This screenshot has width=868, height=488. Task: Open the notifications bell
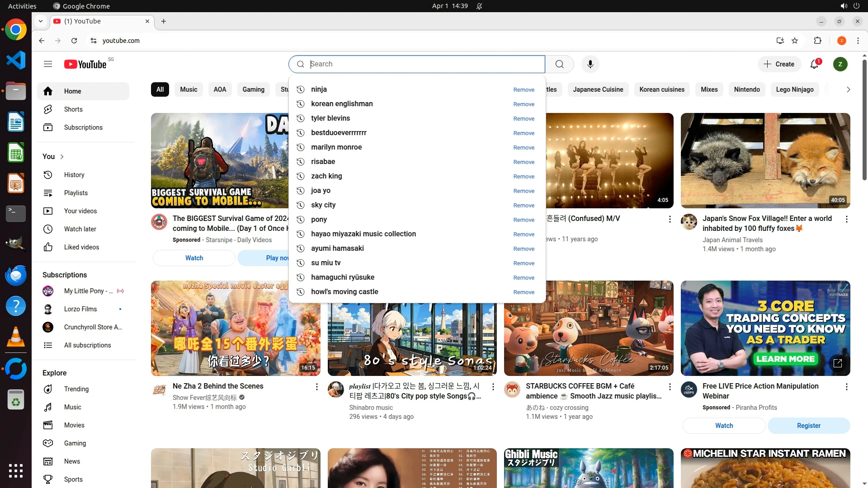[814, 64]
